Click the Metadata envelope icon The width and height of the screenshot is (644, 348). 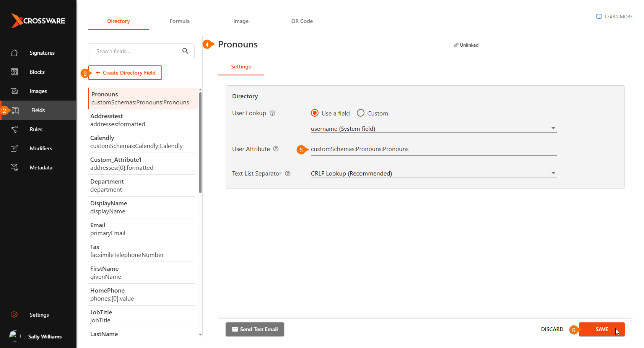click(x=14, y=167)
